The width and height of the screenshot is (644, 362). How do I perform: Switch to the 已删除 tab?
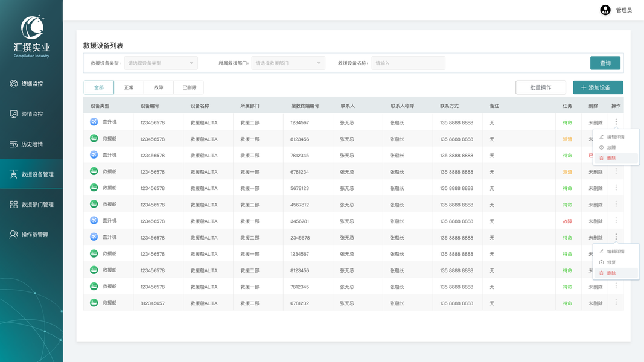click(x=189, y=87)
